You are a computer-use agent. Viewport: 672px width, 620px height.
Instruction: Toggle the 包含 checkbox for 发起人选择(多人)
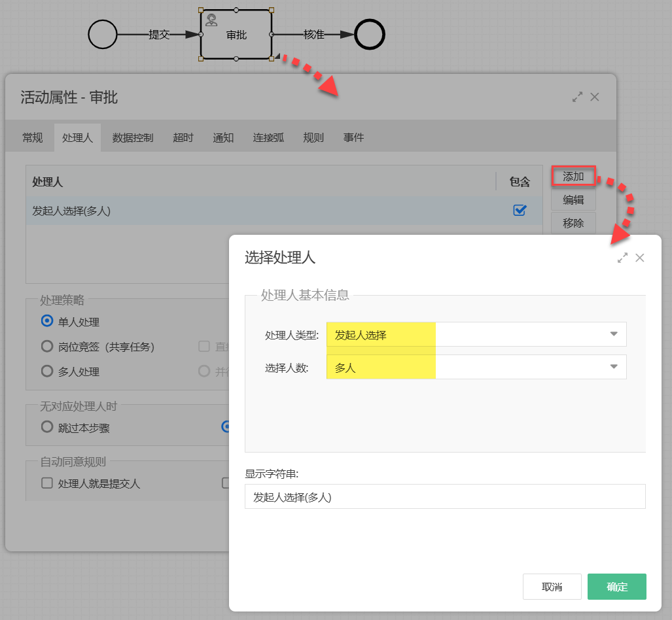519,210
